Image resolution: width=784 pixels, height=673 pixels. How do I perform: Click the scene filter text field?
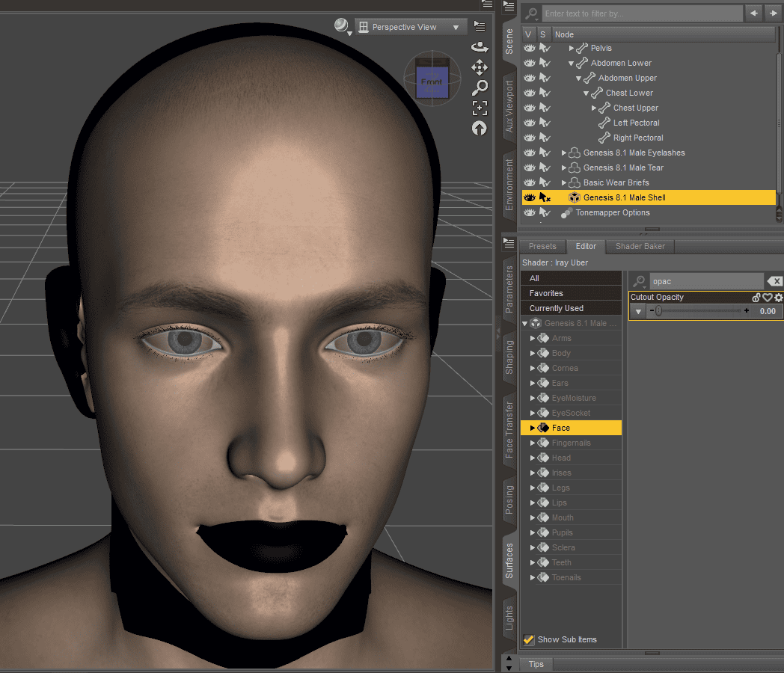[643, 13]
